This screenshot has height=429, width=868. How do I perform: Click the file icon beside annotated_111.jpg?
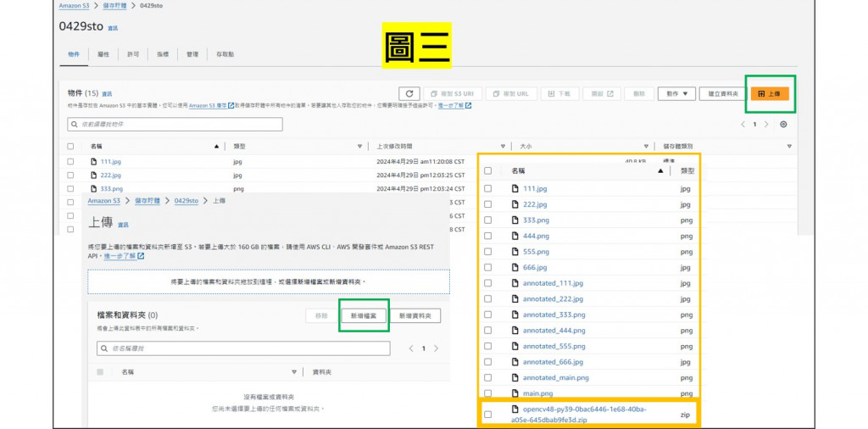point(515,283)
